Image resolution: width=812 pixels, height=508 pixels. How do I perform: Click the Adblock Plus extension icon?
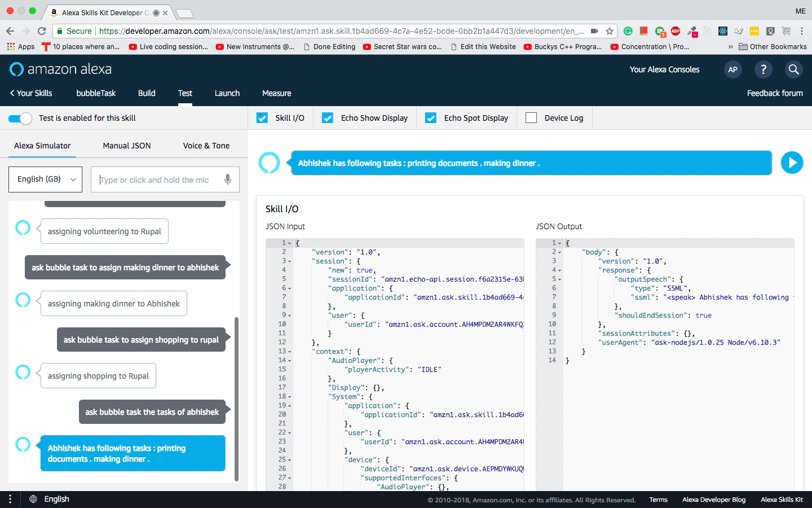(676, 31)
